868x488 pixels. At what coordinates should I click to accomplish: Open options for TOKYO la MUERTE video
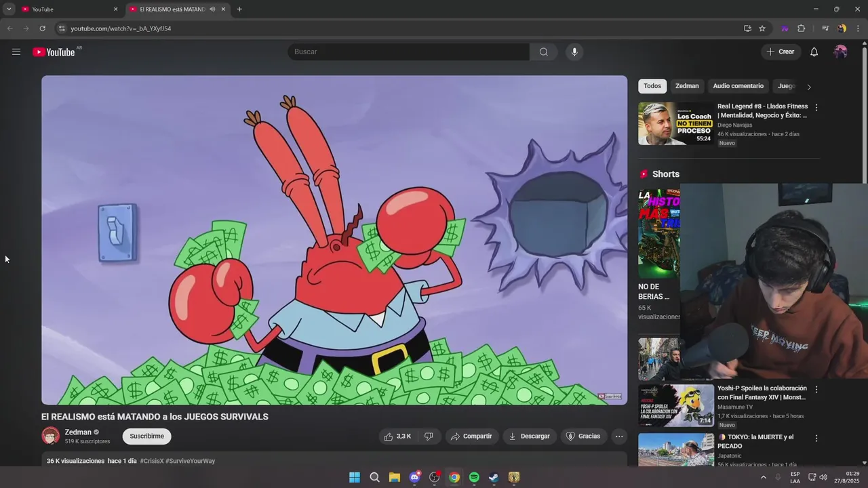[x=816, y=439]
